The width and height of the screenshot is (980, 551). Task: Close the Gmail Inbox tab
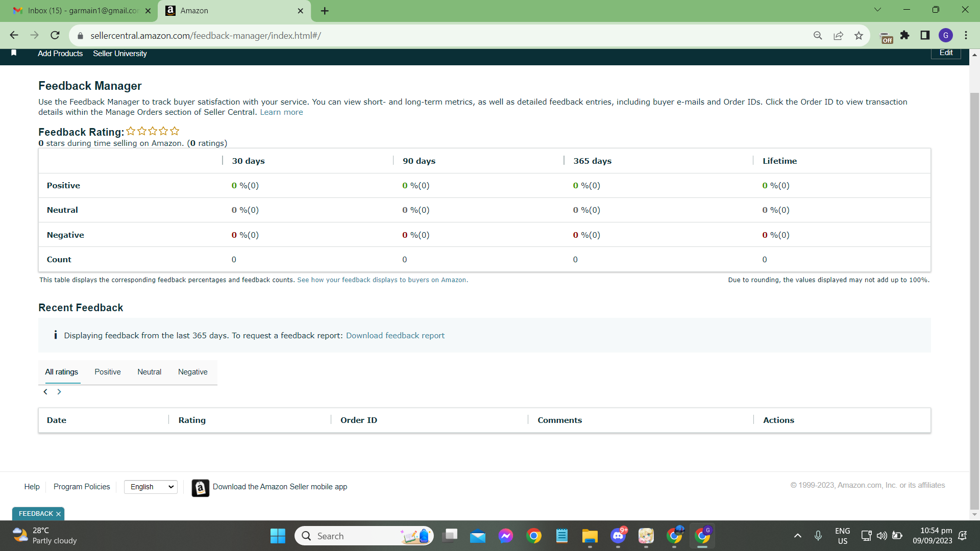point(148,11)
